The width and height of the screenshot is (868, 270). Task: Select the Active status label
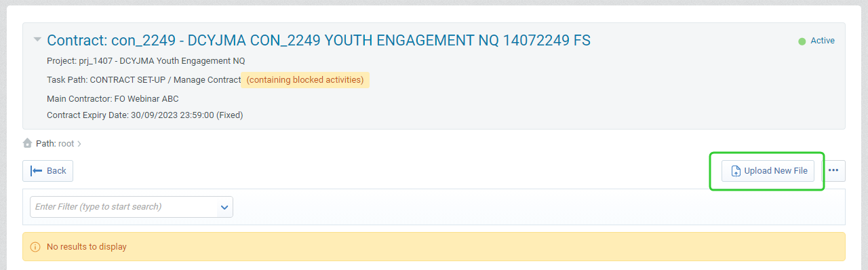coord(823,41)
